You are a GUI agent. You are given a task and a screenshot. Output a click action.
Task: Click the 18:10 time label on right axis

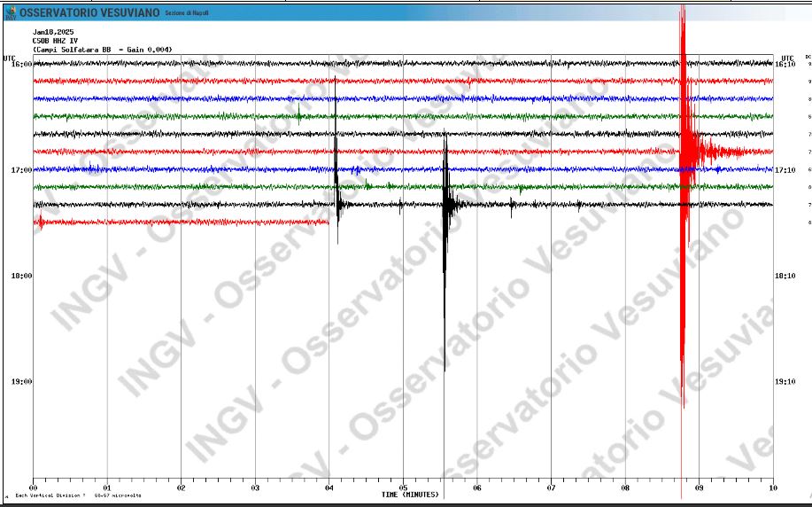(785, 276)
